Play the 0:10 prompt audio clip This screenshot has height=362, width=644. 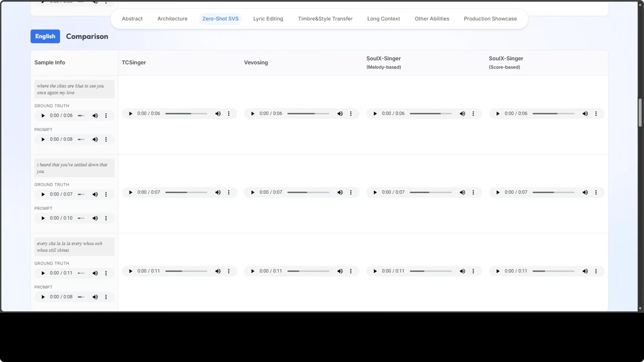coord(43,218)
